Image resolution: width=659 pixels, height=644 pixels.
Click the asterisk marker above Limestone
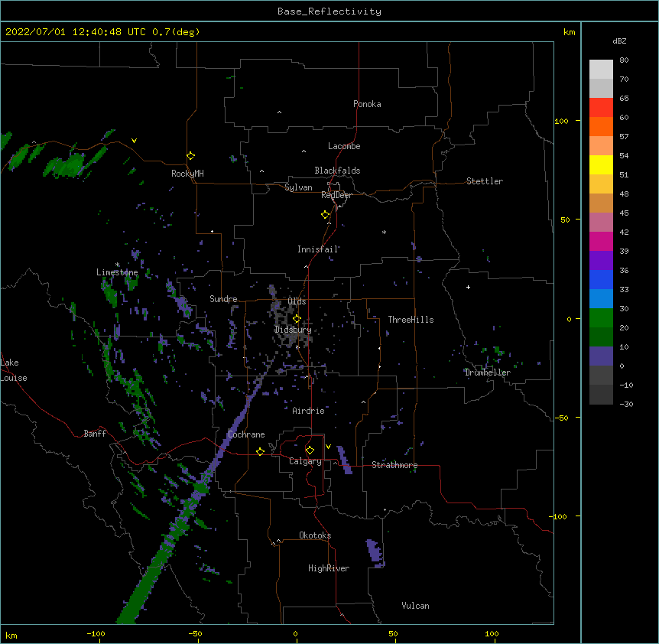[118, 265]
